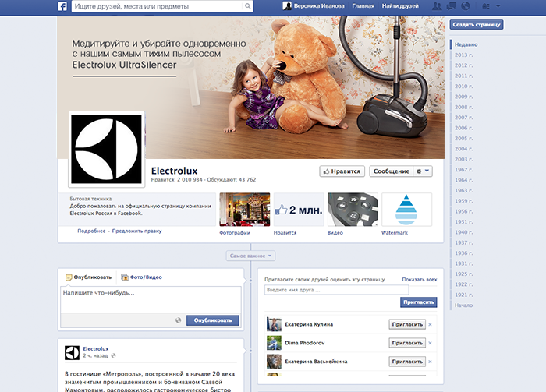The image size is (546, 392).
Task: Open messages icon in top bar
Action: pyautogui.click(x=452, y=6)
